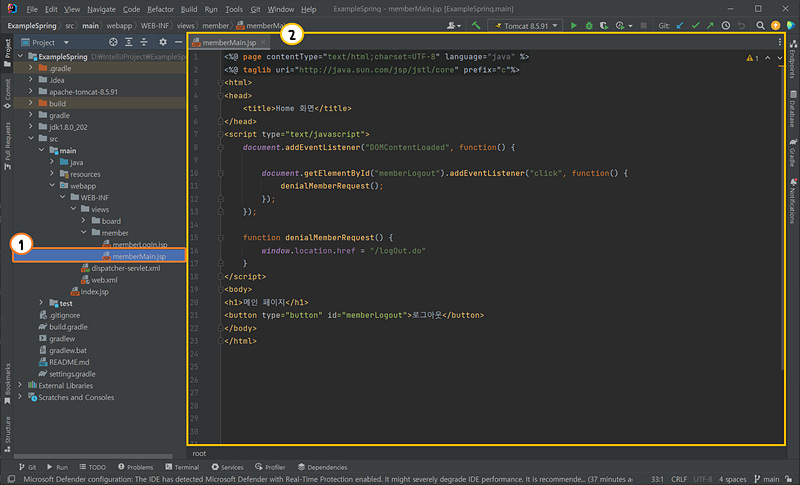Image resolution: width=800 pixels, height=485 pixels.
Task: Open editor tab options three-dot menu
Action: click(x=780, y=42)
